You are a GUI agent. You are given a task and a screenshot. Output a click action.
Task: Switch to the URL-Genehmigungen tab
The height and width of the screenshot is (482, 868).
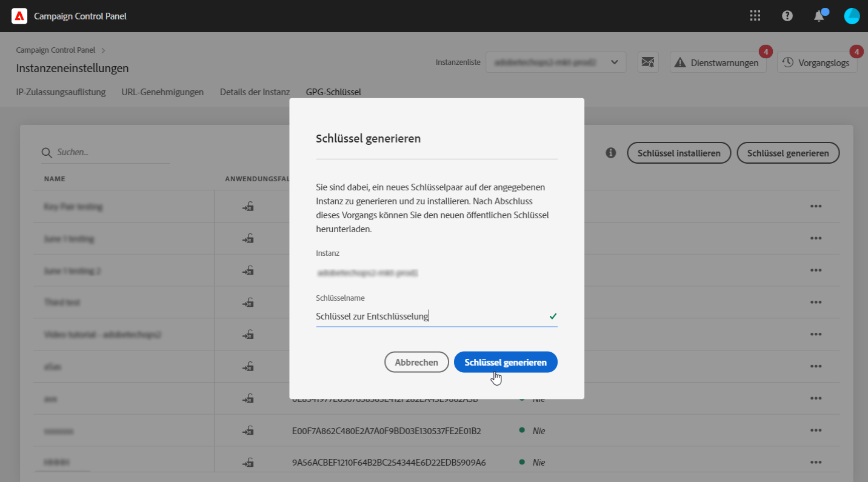point(162,92)
